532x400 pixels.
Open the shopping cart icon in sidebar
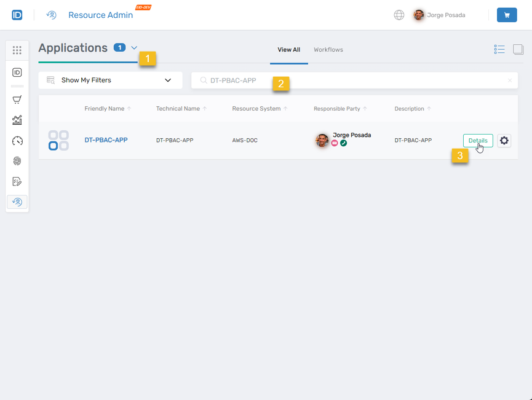[17, 100]
